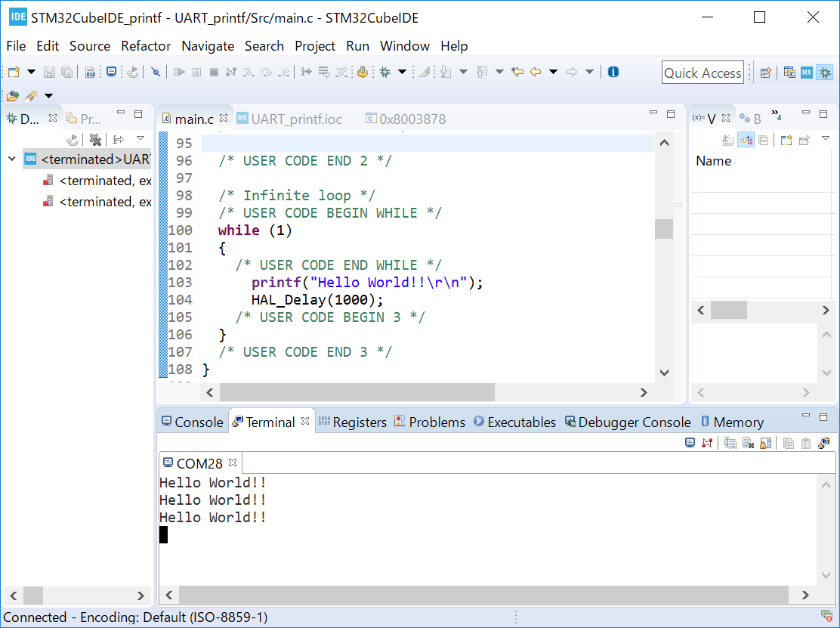The image size is (840, 628).
Task: Open the Navigate menu
Action: [208, 46]
